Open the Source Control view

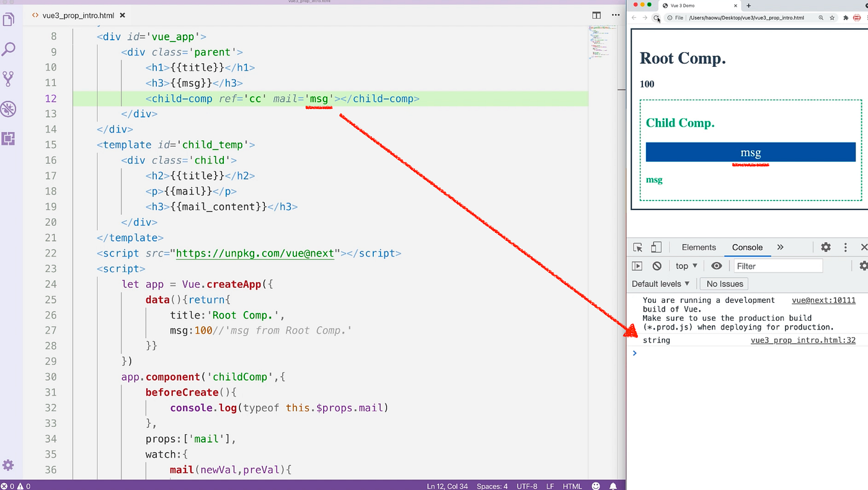pyautogui.click(x=9, y=79)
